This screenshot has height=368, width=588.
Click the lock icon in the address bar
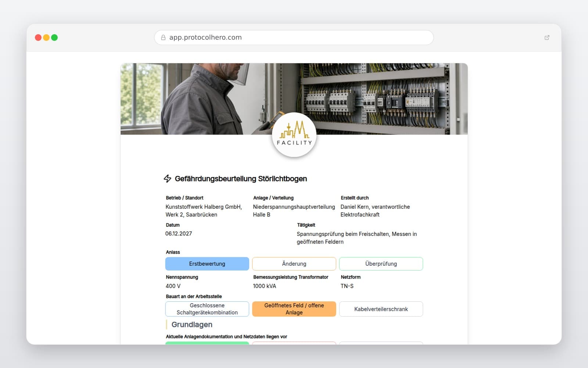(x=163, y=38)
